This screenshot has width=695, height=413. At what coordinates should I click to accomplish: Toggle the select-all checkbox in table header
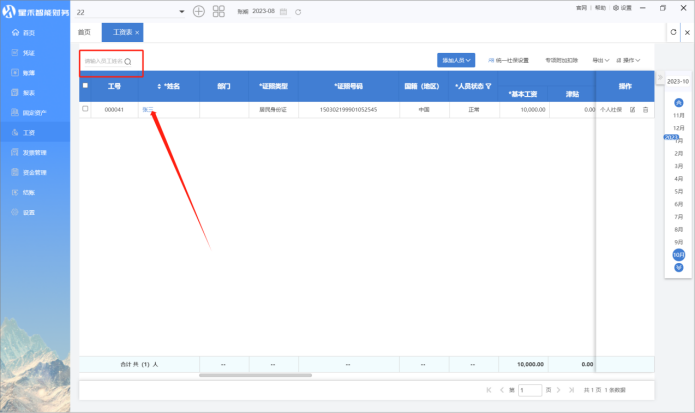(x=85, y=86)
